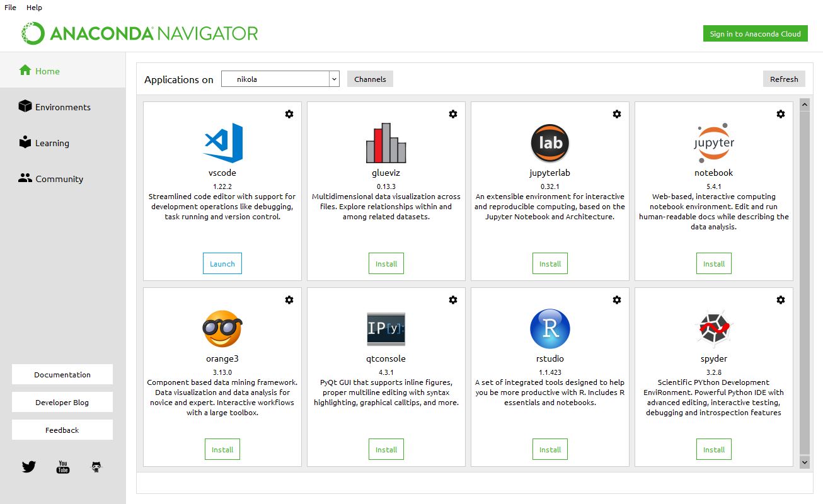Open settings gear on vscode card
The height and width of the screenshot is (504, 823).
click(x=289, y=114)
